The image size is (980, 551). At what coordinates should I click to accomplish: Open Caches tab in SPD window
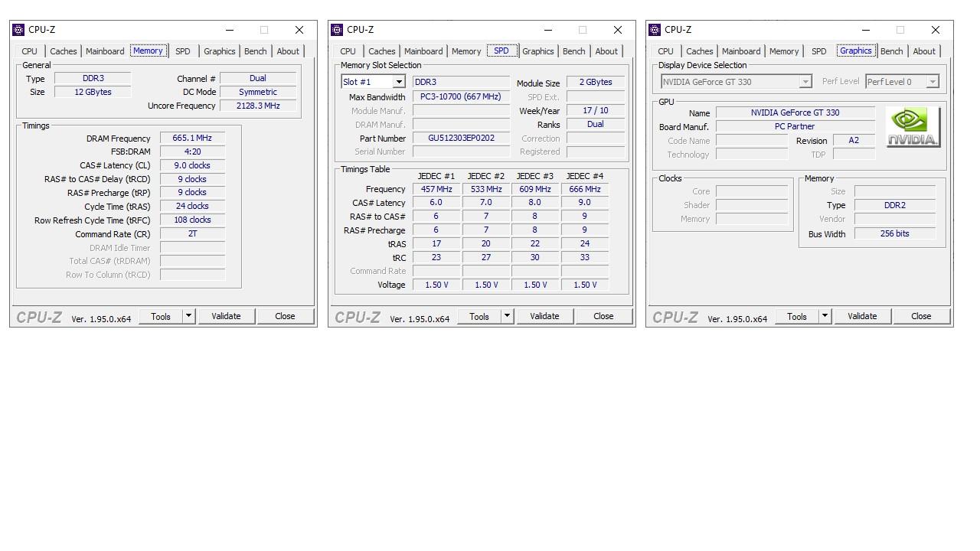(x=382, y=51)
